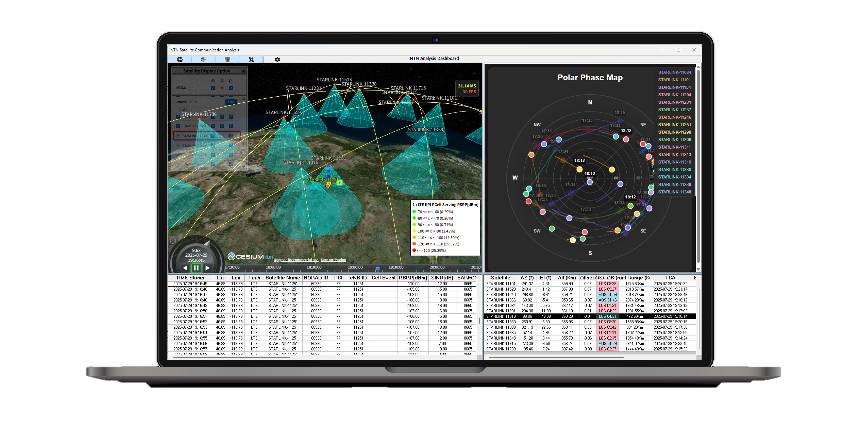
Task: Click the clock icon above playback dial
Action: (x=173, y=241)
